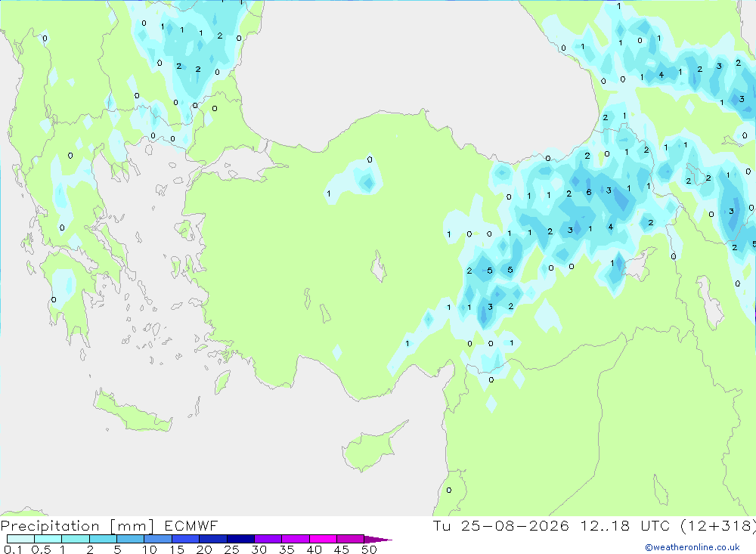Click the word 'Precipitation' in the title
Image resolution: width=756 pixels, height=554 pixels.
[x=50, y=526]
